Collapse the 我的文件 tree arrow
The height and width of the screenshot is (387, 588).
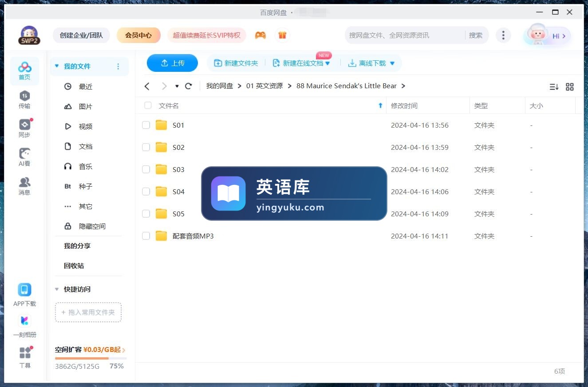(x=57, y=66)
